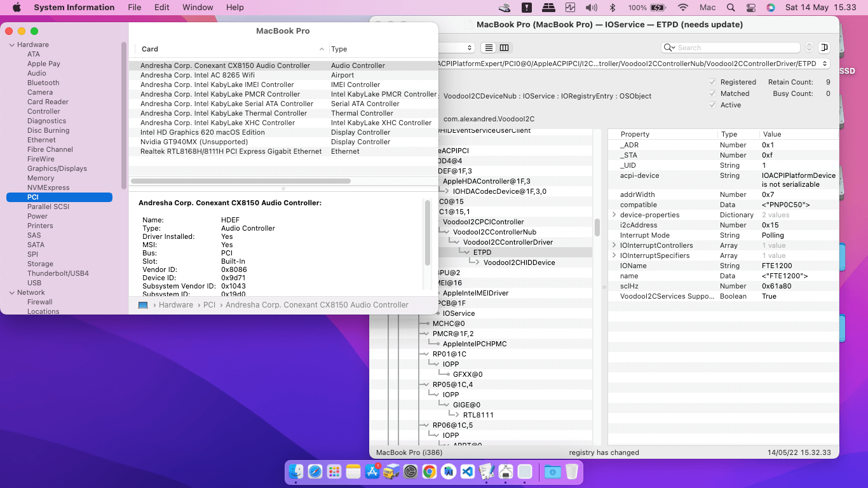Viewport: 868px width, 488px height.
Task: Open the Mac input menu in menu bar
Action: 707,8
